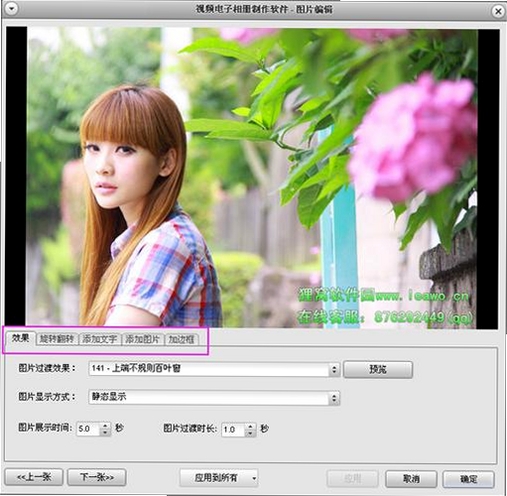Decrease 图片展示时间 with down arrow

coord(105,432)
